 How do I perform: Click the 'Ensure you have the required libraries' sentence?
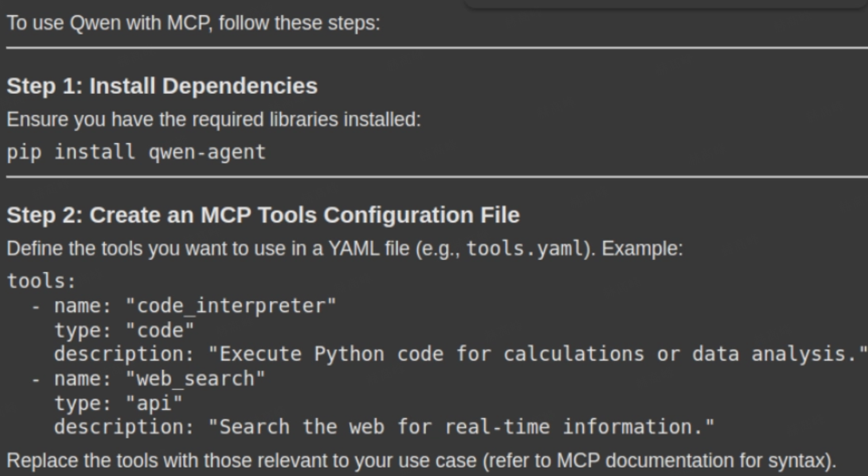pos(213,120)
